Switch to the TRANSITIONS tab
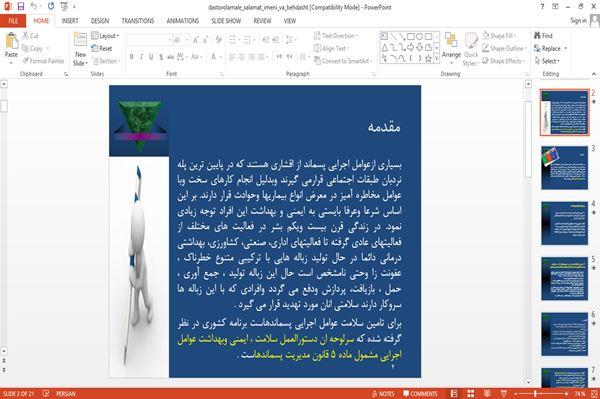The height and width of the screenshot is (399, 600). 137,21
